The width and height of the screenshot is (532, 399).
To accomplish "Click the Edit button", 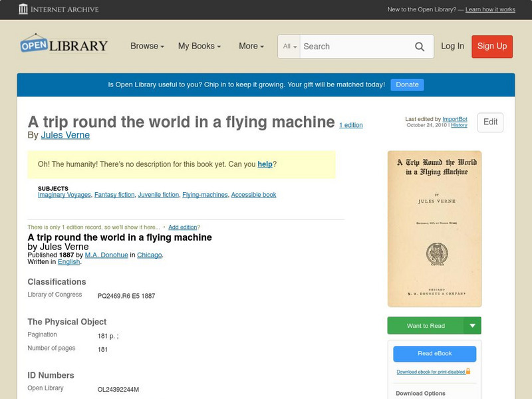I will click(489, 122).
